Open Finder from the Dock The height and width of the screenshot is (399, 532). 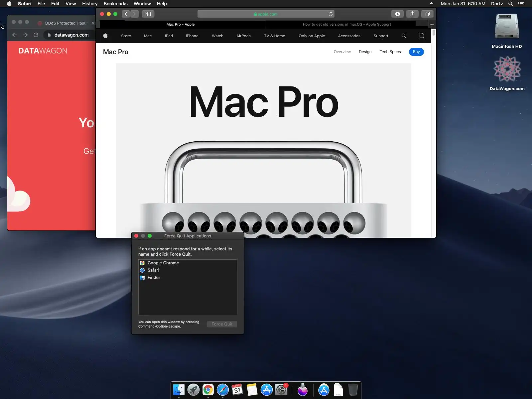click(x=179, y=390)
